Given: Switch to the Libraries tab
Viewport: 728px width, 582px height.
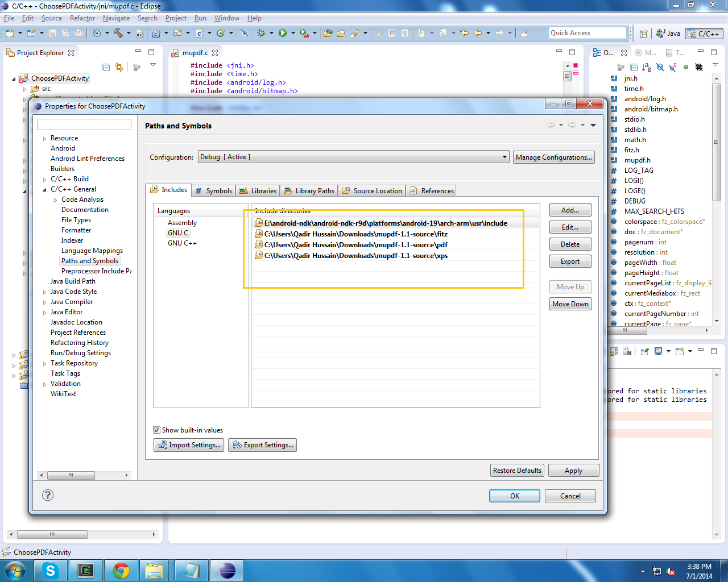Looking at the screenshot, I should click(x=258, y=191).
